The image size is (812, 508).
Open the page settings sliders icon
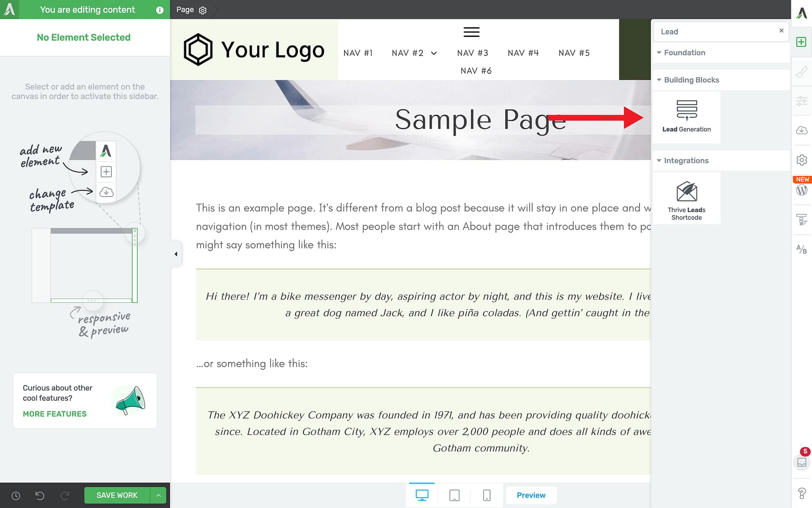tap(802, 101)
